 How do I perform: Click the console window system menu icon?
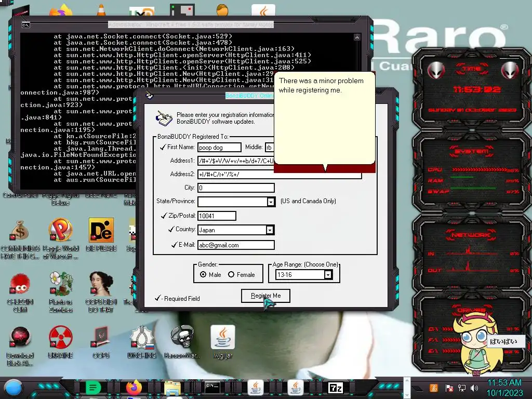tap(26, 25)
